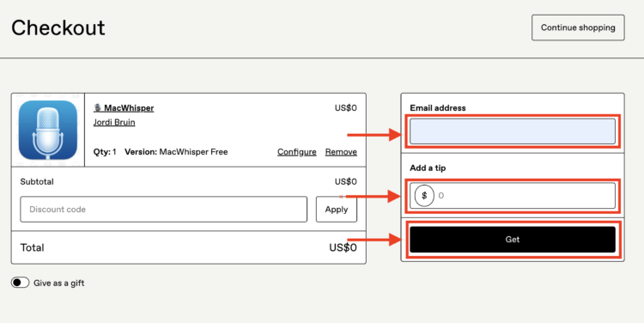Click the Add a tip label
The width and height of the screenshot is (644, 323).
coord(428,168)
